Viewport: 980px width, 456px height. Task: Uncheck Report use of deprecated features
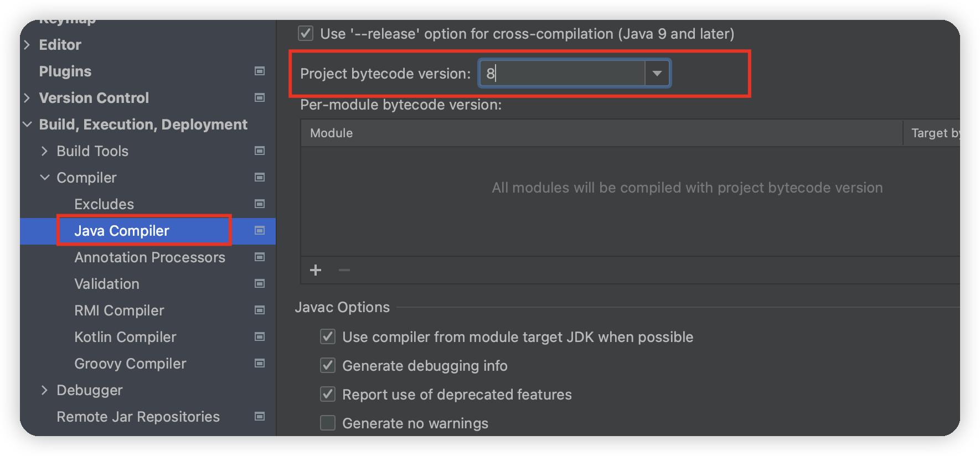pos(328,394)
